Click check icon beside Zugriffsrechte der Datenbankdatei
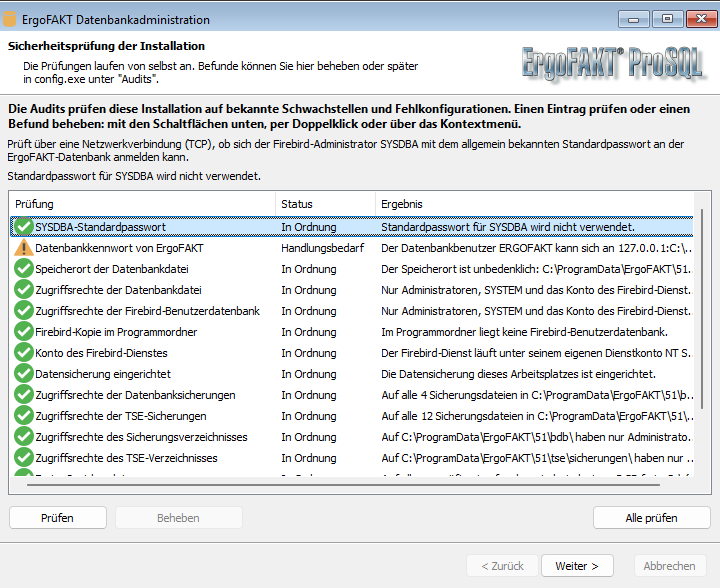The image size is (720, 588). [23, 290]
